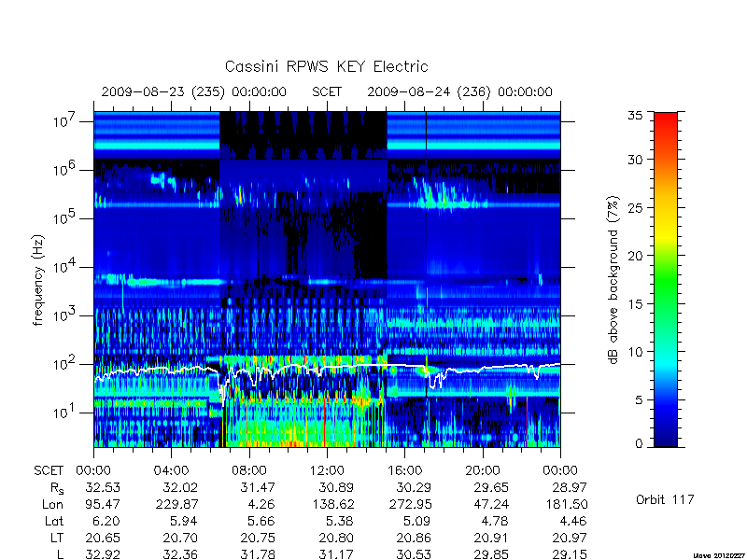Click the colorbar tick value 35
747x560 pixels.
635,116
